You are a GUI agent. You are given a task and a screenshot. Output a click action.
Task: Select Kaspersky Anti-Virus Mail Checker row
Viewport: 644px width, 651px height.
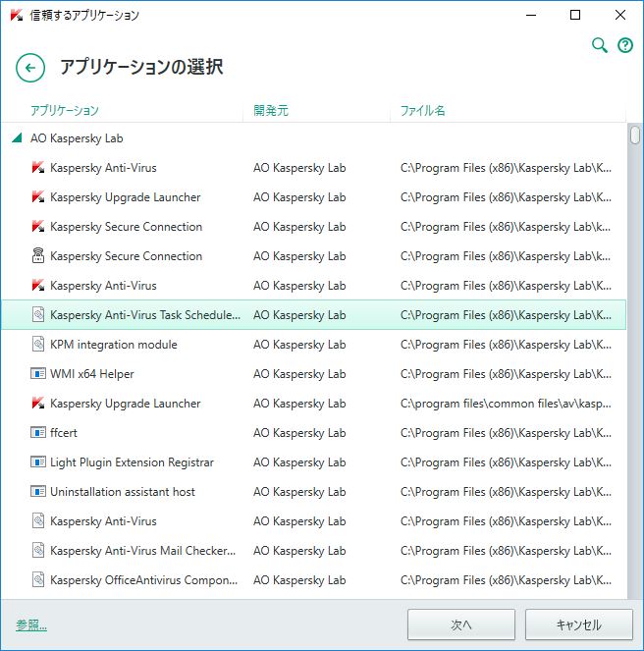313,551
